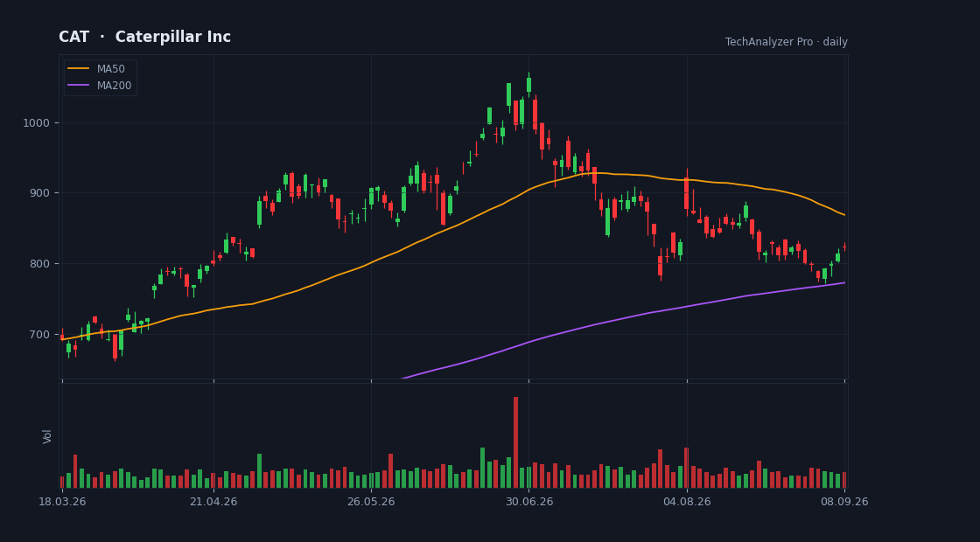
Task: Click the 08.09.26 date axis label
Action: [x=844, y=502]
